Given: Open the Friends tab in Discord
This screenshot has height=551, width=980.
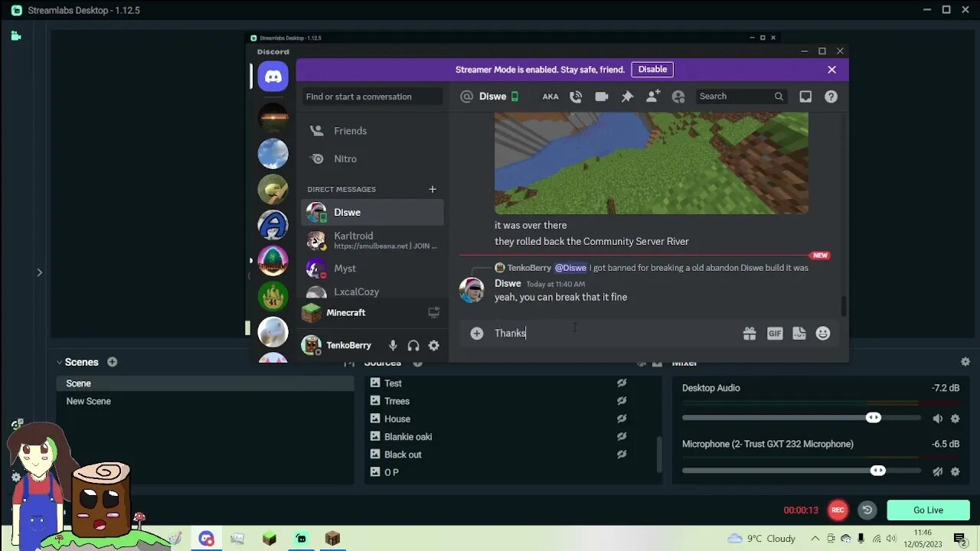Looking at the screenshot, I should point(373,131).
